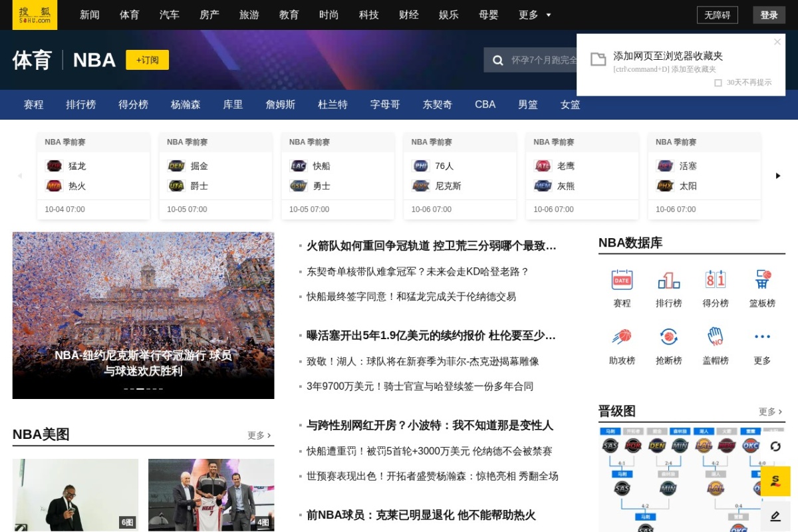Expand the 更多 dropdown in top navigation
This screenshot has width=798, height=532.
(x=535, y=15)
